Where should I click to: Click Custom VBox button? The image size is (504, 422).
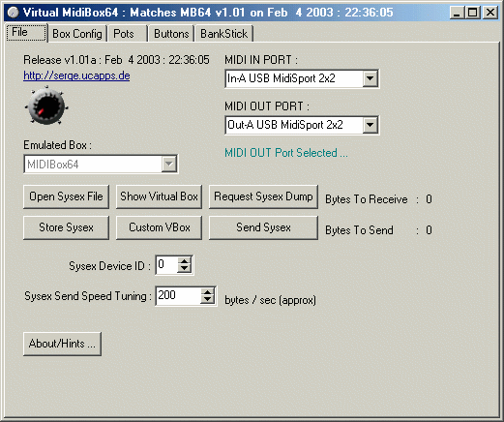click(x=159, y=227)
